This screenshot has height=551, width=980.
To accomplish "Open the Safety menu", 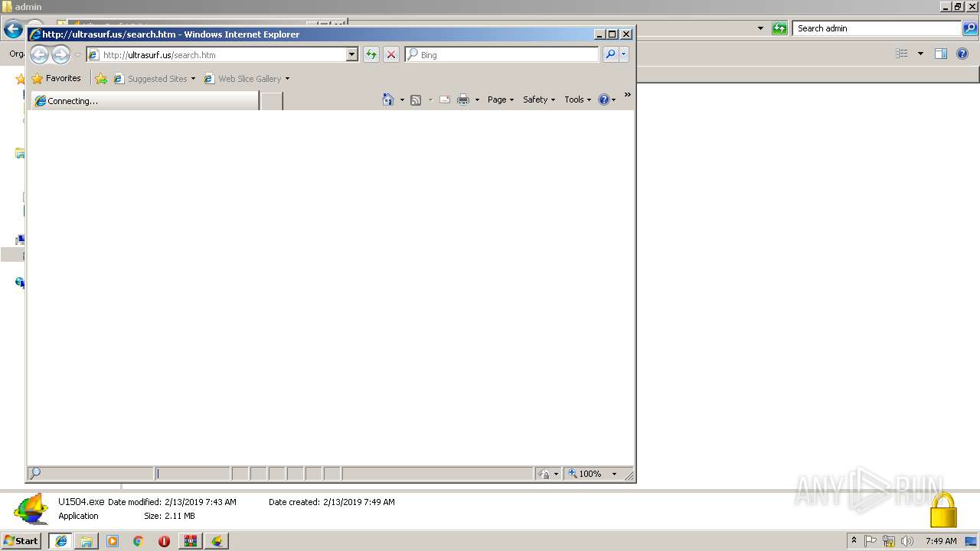I will pyautogui.click(x=539, y=99).
